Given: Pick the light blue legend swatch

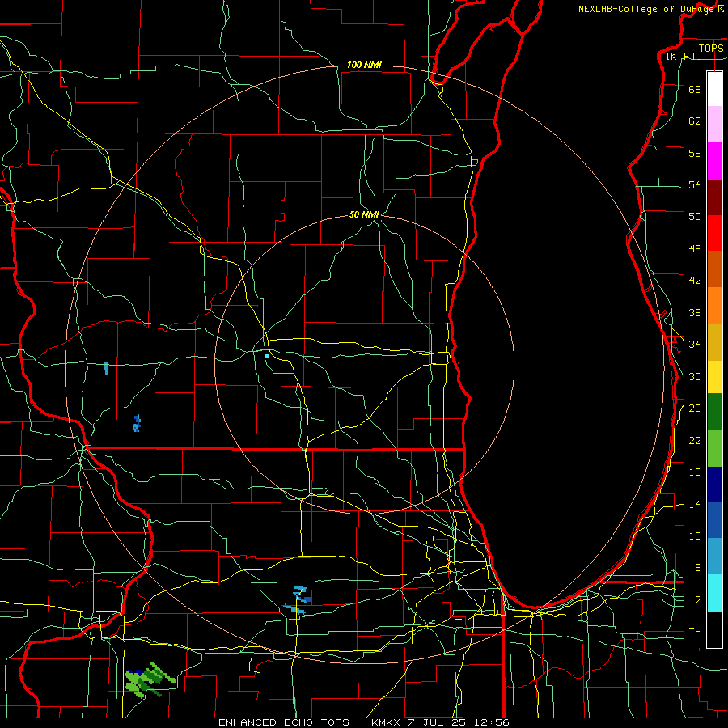Looking at the screenshot, I should pos(714,556).
